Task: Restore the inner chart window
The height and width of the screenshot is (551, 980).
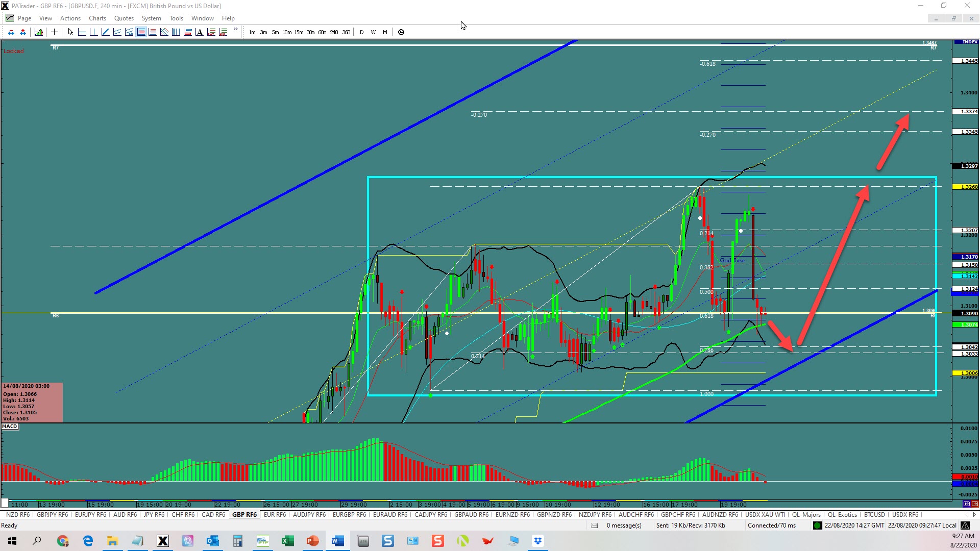Action: tap(953, 18)
